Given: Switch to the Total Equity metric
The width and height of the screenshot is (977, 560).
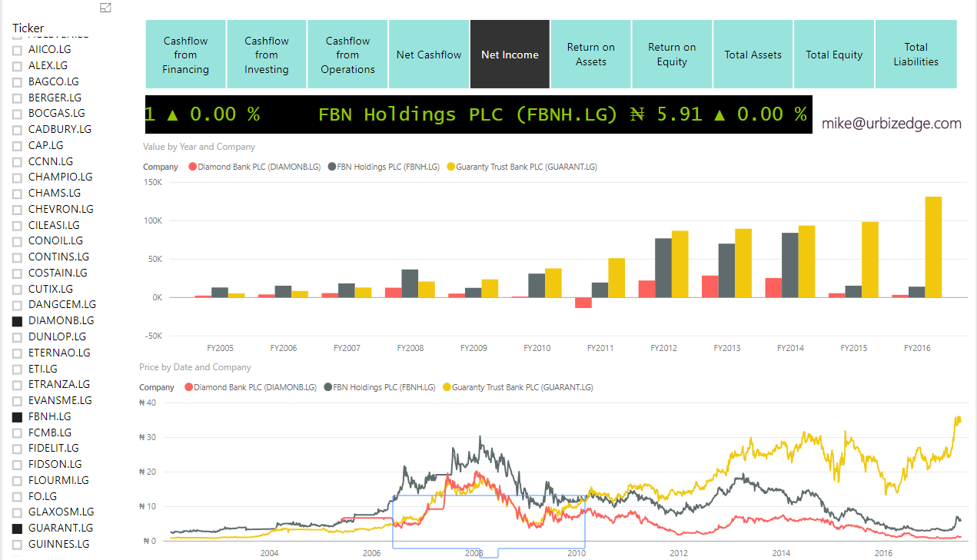Looking at the screenshot, I should [834, 54].
